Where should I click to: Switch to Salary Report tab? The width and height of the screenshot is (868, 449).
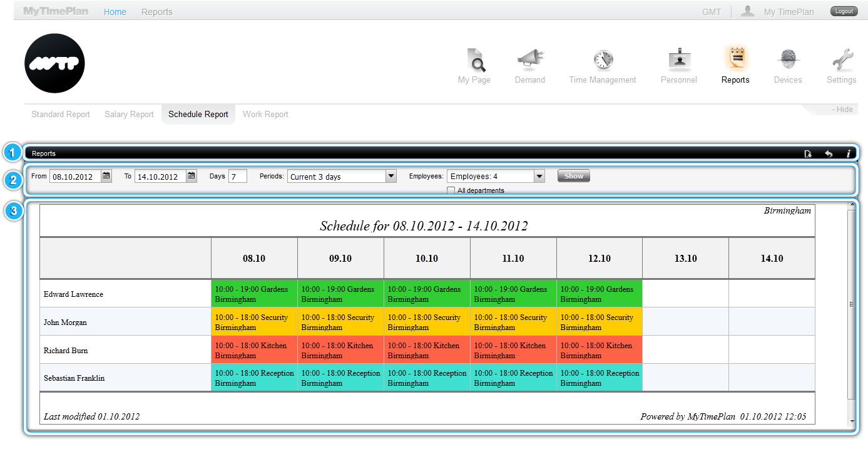tap(129, 114)
